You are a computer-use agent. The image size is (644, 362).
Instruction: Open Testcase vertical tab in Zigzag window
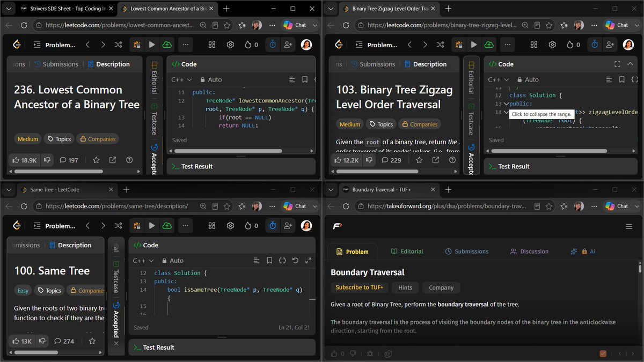pyautogui.click(x=471, y=119)
